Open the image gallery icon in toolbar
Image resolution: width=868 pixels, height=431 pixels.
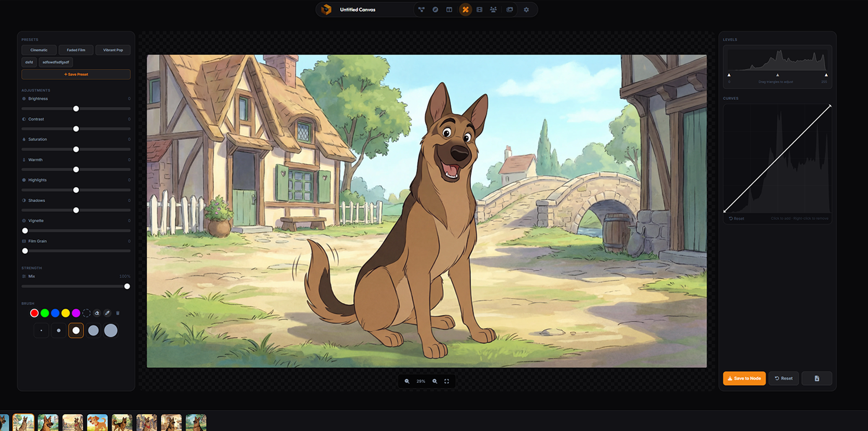pos(509,9)
